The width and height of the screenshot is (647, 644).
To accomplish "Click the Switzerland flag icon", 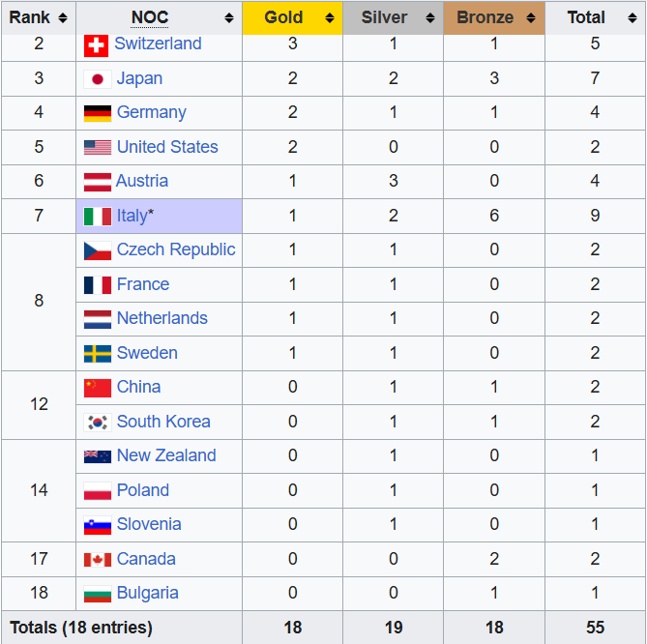I will (96, 44).
